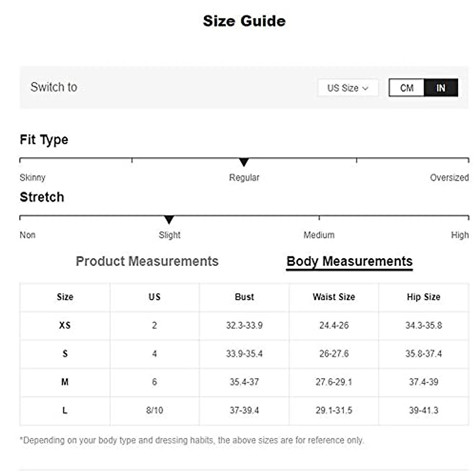Click the Fit Type Regular marker
This screenshot has height=476, width=476.
coord(244,162)
